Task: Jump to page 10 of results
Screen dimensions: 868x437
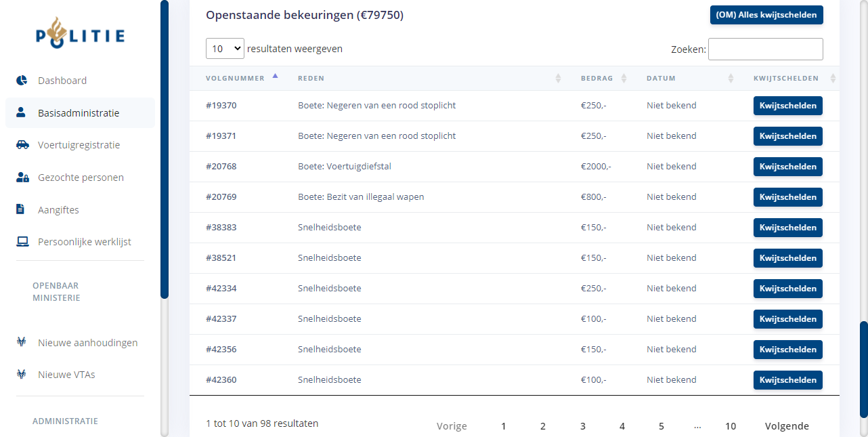Action: 731,426
